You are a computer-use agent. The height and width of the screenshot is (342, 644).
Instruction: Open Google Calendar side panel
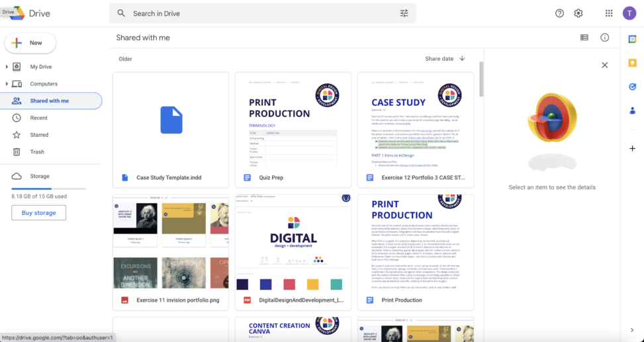632,40
